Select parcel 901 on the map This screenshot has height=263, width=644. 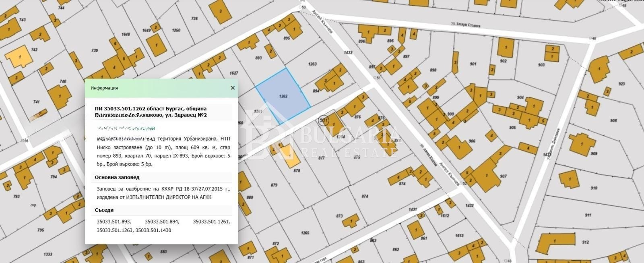tap(473, 64)
